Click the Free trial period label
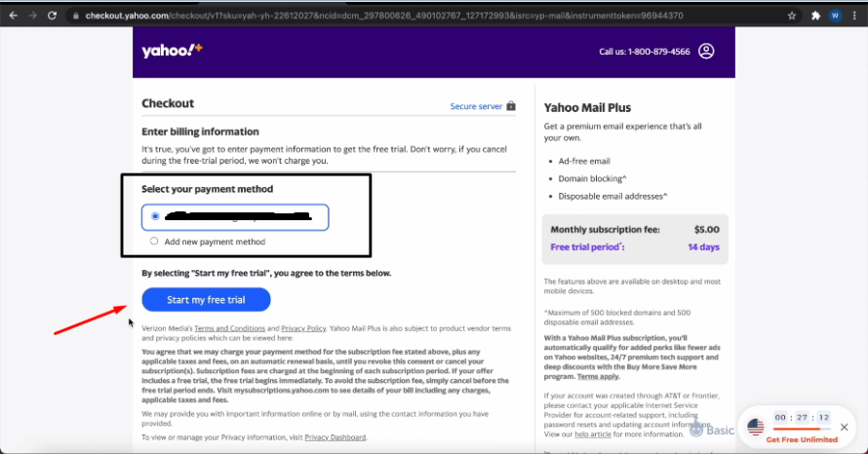This screenshot has width=868, height=454. (587, 247)
